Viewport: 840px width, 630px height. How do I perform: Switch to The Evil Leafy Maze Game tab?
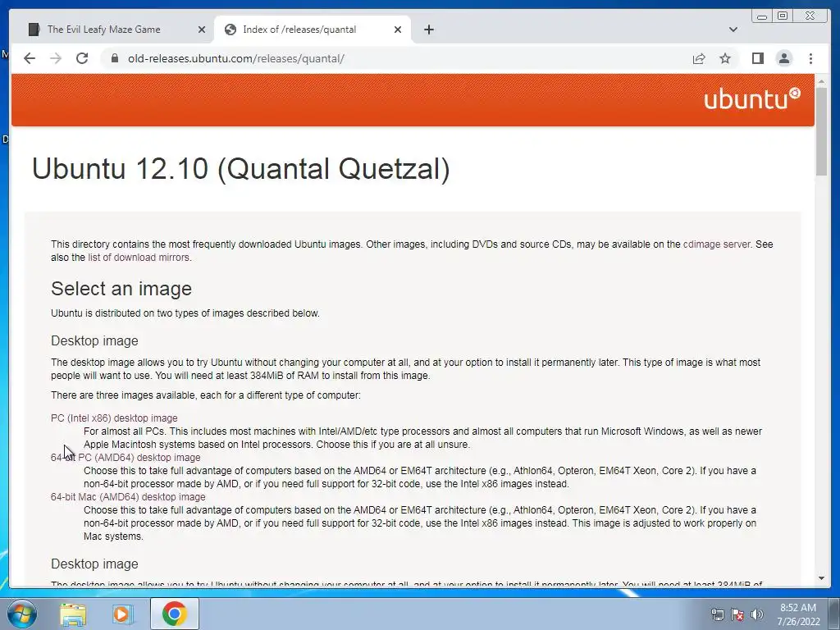(x=112, y=30)
